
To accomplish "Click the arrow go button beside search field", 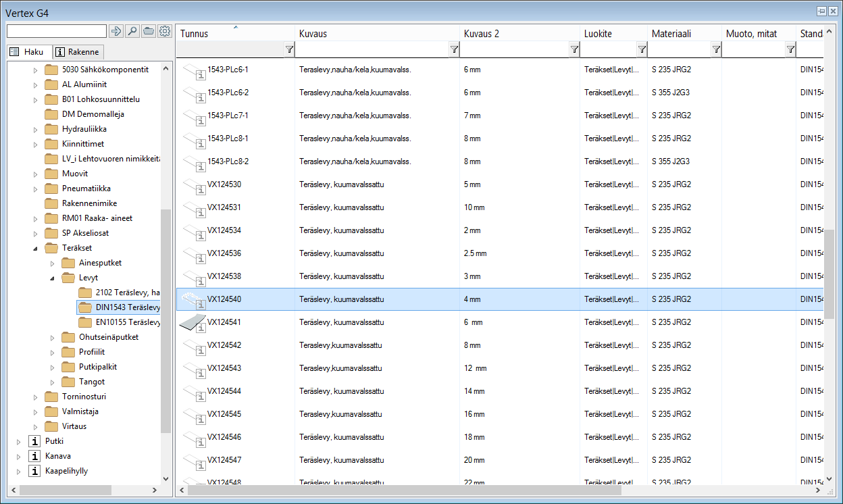I will point(116,31).
